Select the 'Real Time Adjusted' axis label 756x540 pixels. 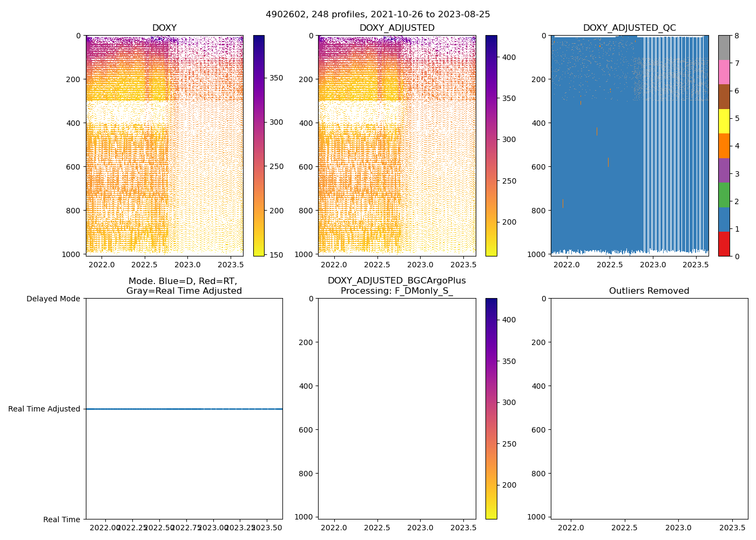point(44,409)
